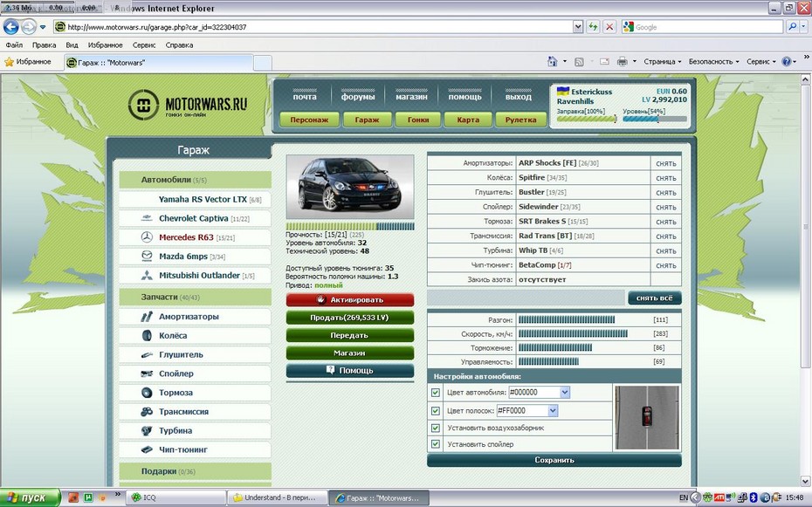
Task: Open home page dropdown arrow
Action: pos(564,62)
